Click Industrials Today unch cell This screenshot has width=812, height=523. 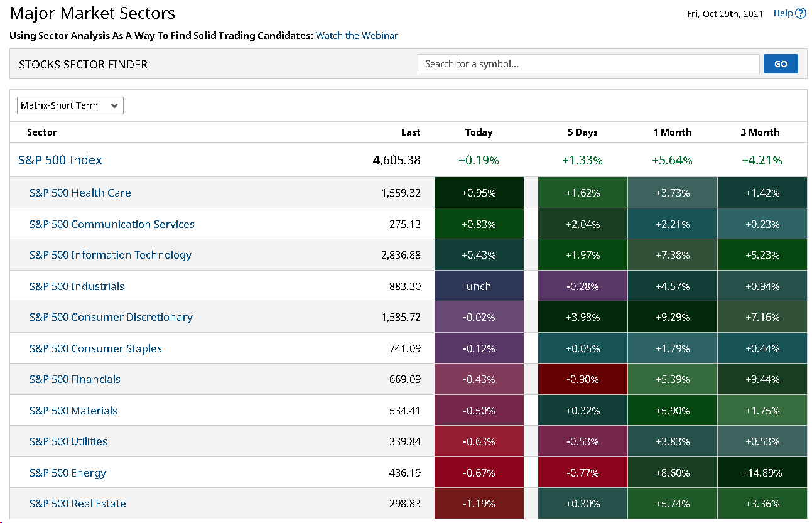(x=479, y=286)
